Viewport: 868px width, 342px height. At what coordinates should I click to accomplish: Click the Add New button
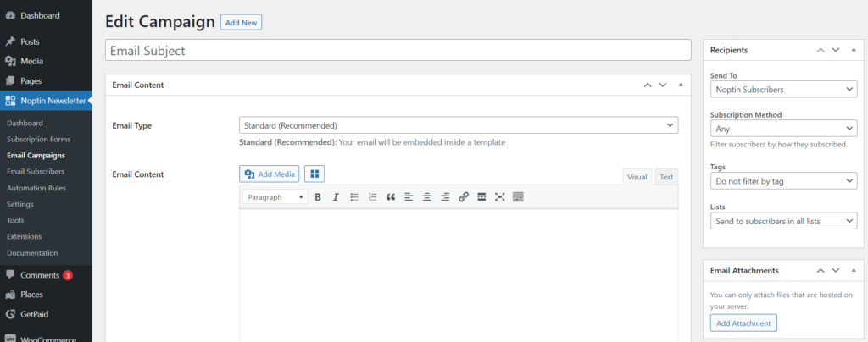click(242, 23)
